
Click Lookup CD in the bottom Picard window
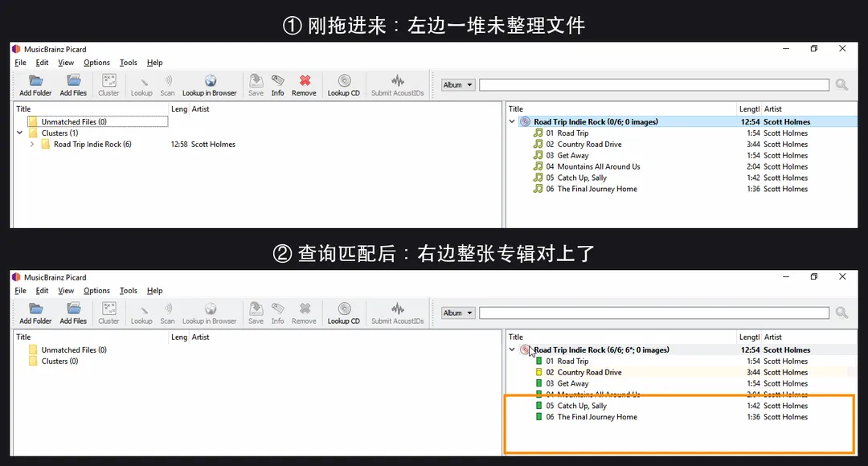coord(344,313)
